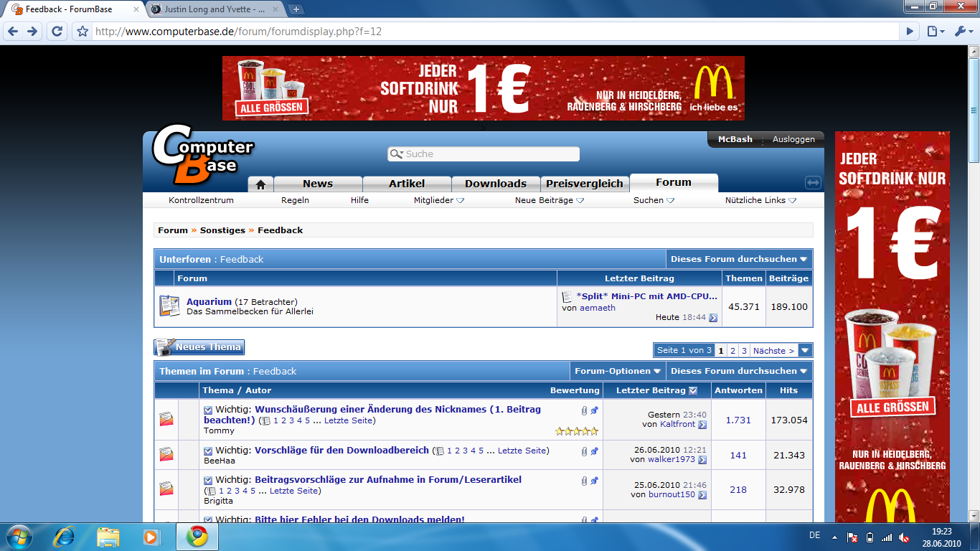Image resolution: width=980 pixels, height=551 pixels.
Task: Open Dieses Forum durchsuchen in the Themen header
Action: click(x=739, y=371)
